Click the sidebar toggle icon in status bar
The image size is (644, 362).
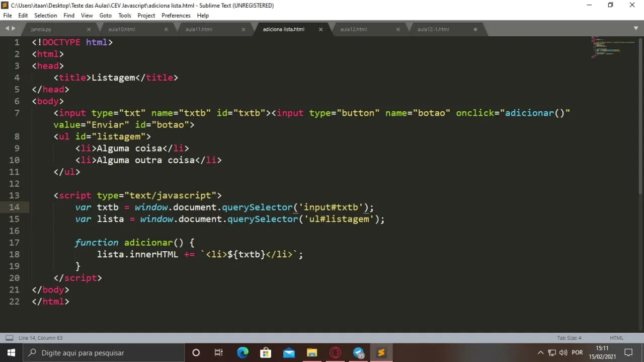point(9,338)
